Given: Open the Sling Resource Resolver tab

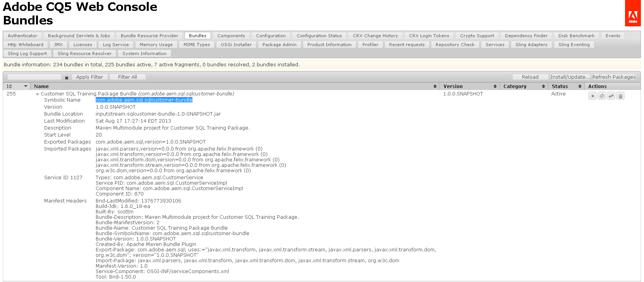Looking at the screenshot, I should coord(84,54).
